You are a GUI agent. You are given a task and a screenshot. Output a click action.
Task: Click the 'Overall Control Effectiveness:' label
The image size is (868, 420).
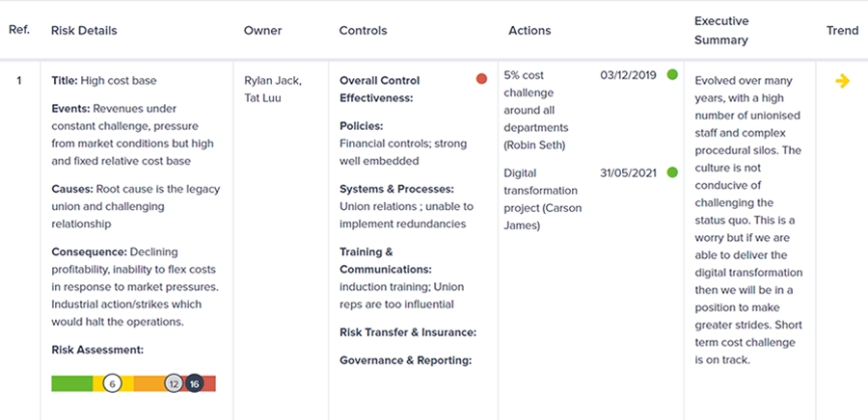pos(380,89)
